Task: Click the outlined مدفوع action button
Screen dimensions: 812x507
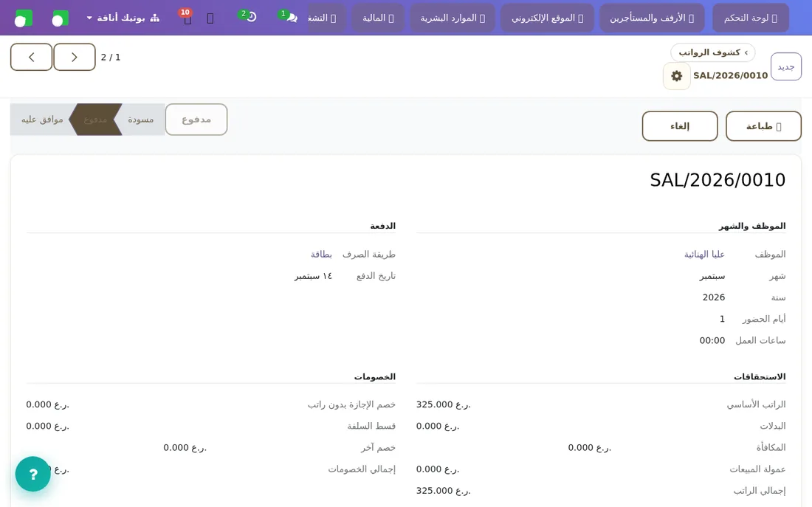Action: coord(196,120)
